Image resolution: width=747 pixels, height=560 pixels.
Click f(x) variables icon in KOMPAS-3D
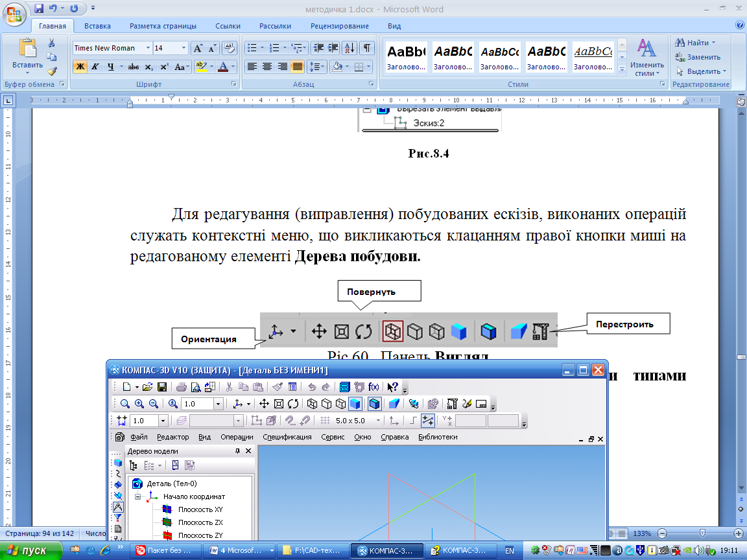click(x=373, y=387)
